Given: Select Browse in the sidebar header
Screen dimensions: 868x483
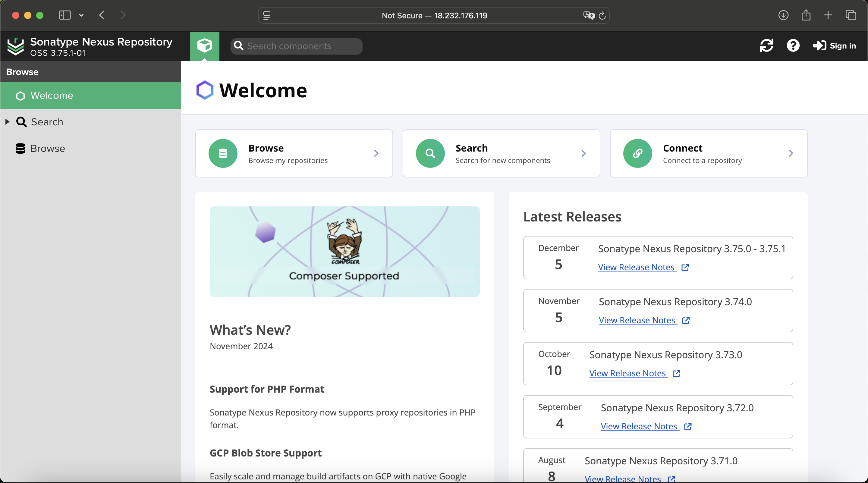Looking at the screenshot, I should click(x=22, y=71).
